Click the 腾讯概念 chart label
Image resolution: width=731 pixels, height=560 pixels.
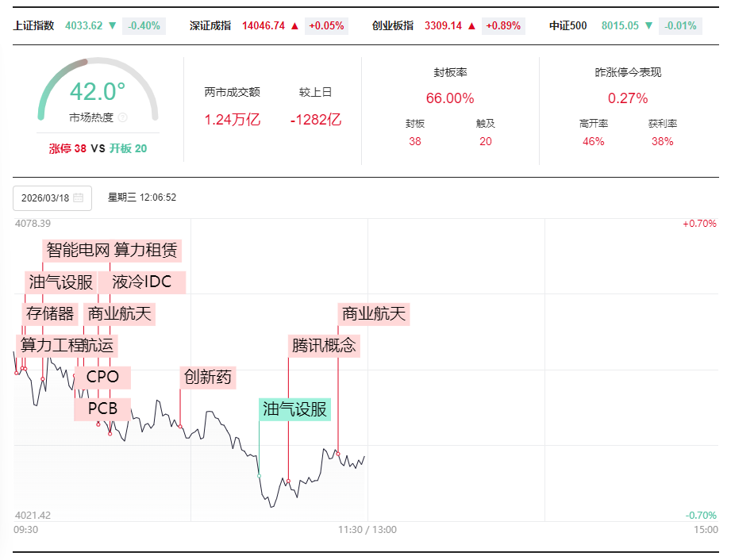click(324, 345)
